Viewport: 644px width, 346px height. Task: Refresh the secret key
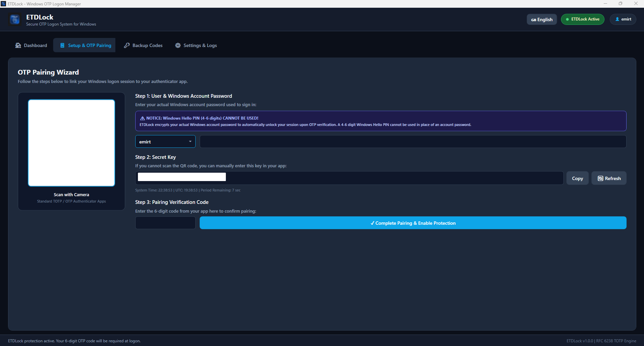coord(609,178)
